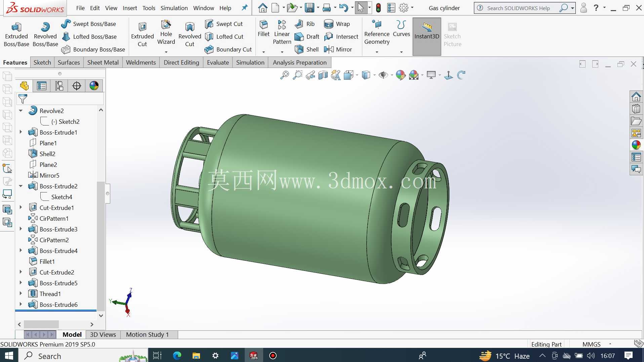
Task: Open the DimXpertManager tab icon
Action: (77, 86)
